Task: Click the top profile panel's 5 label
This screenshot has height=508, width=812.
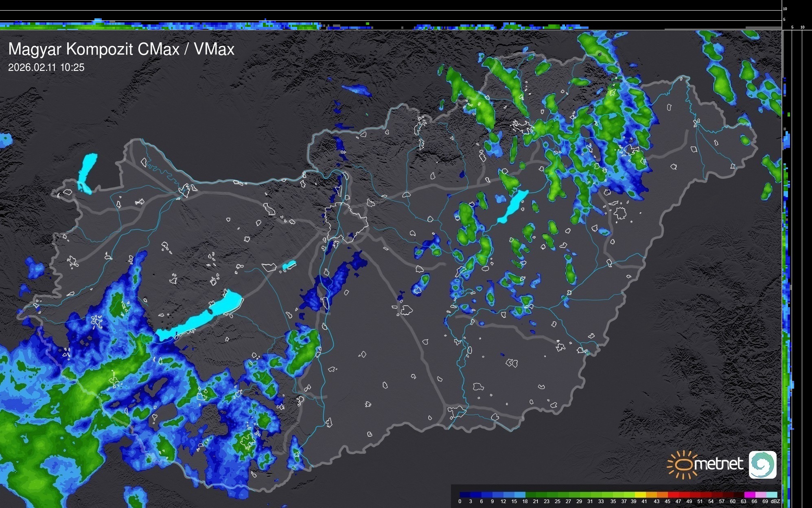Action: click(784, 19)
